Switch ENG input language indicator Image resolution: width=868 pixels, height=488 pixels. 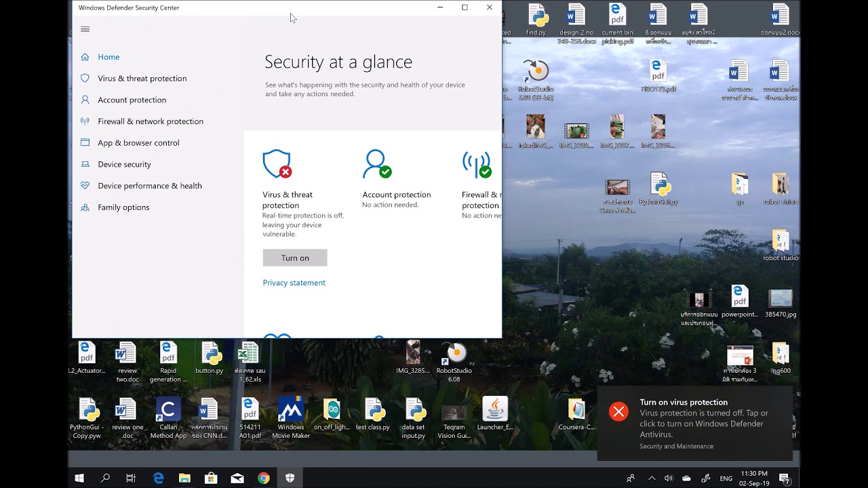pos(726,478)
